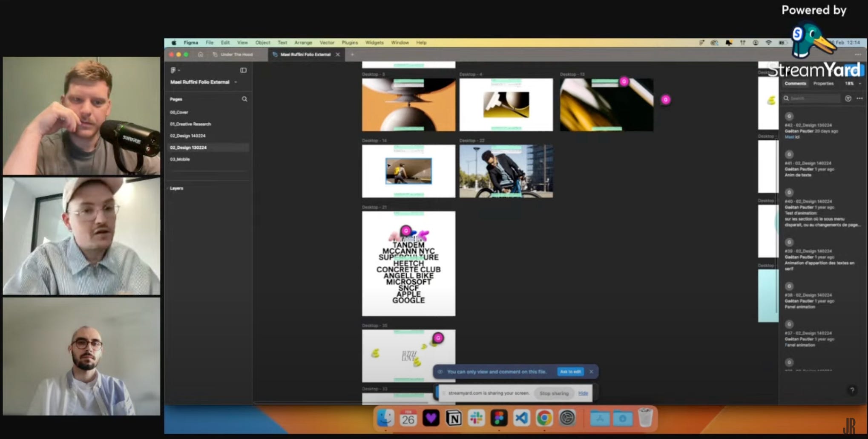
Task: Add a new tab with plus icon
Action: coord(352,55)
